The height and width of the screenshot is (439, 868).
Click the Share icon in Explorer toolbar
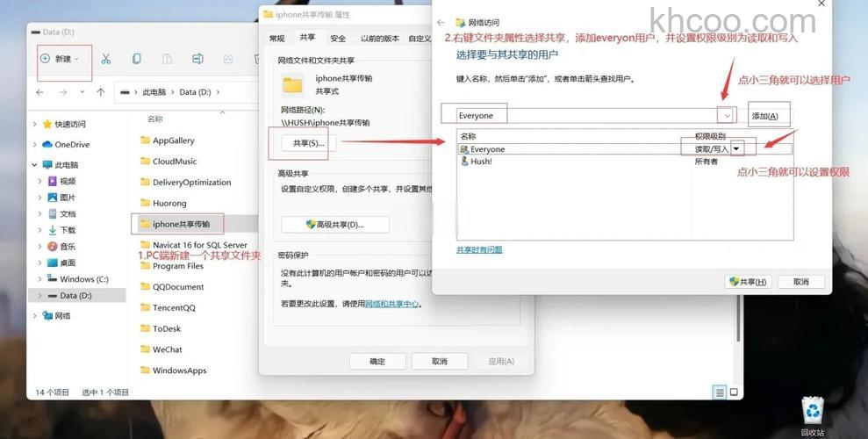[x=228, y=59]
